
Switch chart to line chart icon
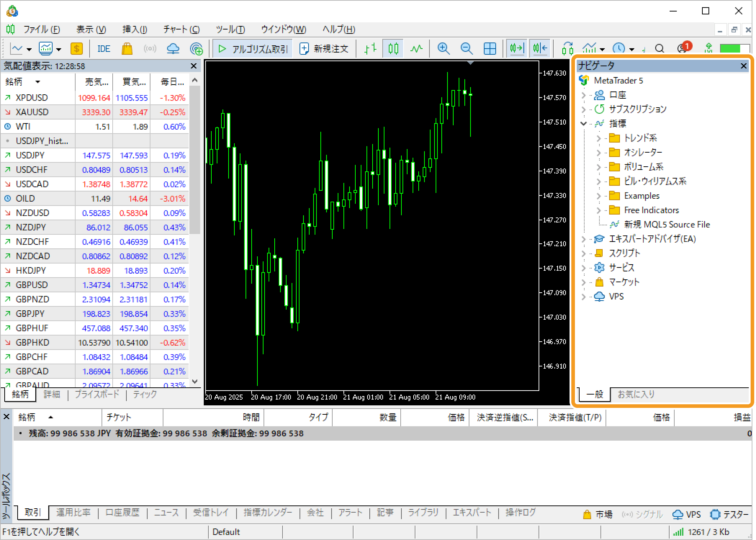coord(417,49)
